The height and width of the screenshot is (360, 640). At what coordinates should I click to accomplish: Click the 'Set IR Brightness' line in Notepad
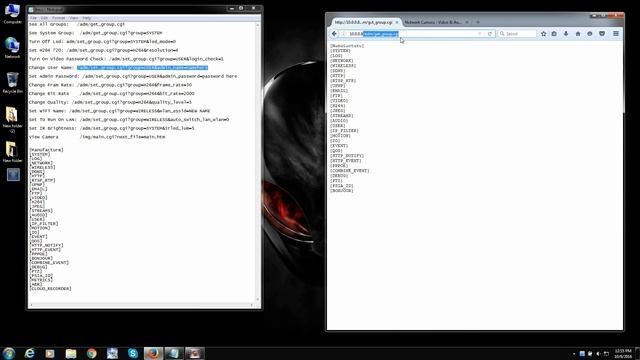(111, 128)
